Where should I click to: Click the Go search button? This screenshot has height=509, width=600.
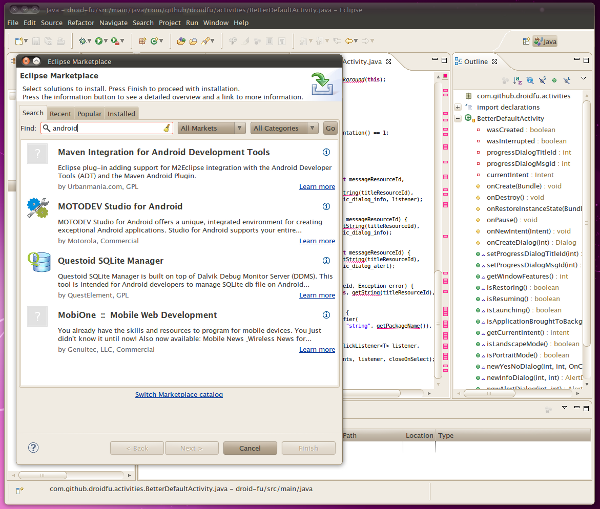pos(330,128)
